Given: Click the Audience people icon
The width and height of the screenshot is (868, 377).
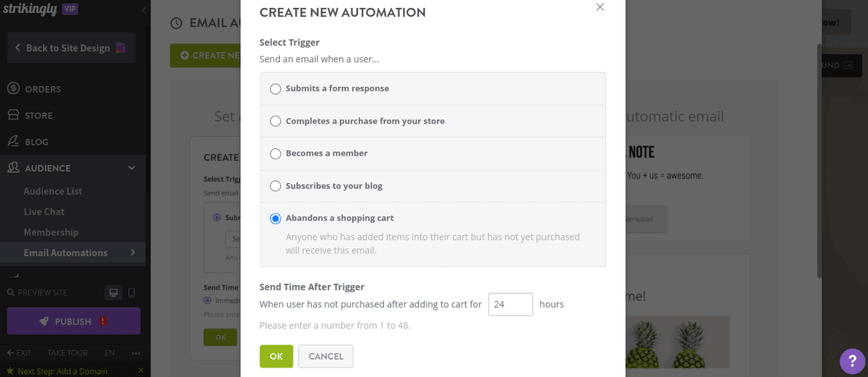Looking at the screenshot, I should click(13, 167).
